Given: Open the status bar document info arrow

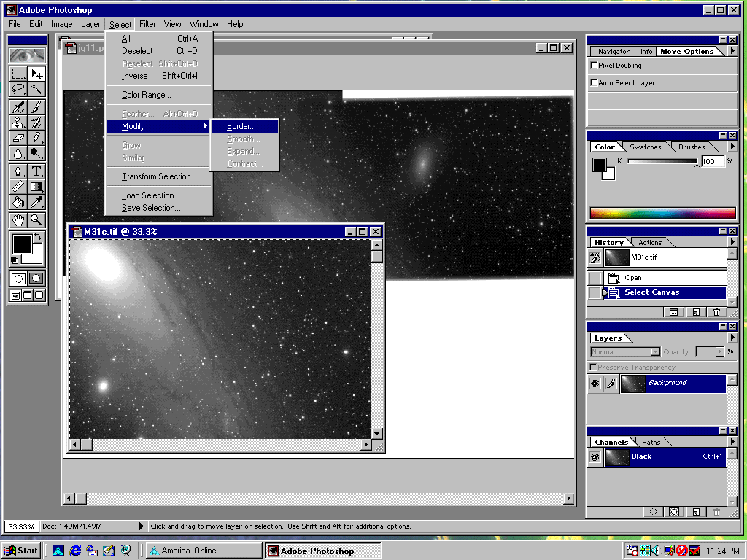Looking at the screenshot, I should click(x=141, y=526).
